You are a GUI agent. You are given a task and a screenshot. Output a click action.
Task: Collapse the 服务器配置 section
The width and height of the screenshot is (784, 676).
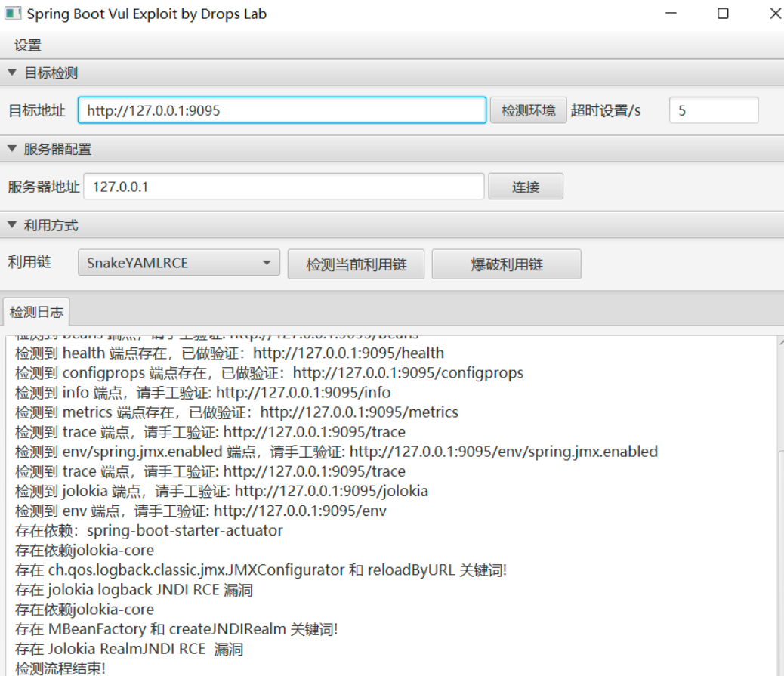13,149
